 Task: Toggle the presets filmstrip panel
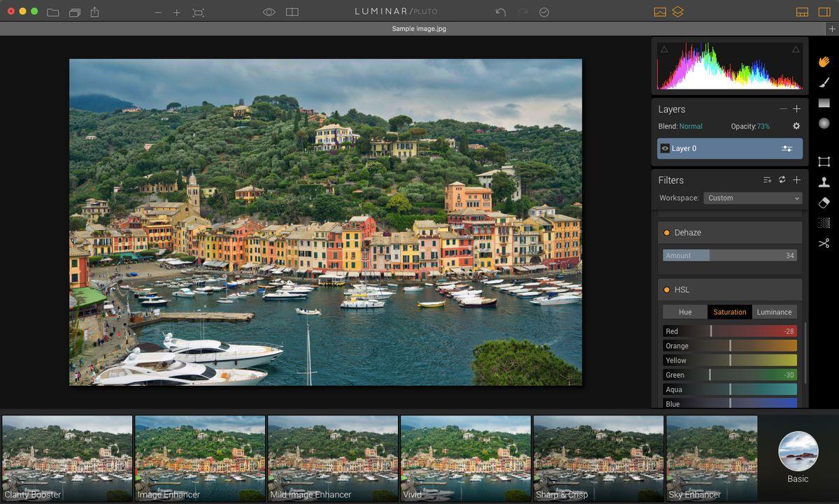(x=802, y=12)
